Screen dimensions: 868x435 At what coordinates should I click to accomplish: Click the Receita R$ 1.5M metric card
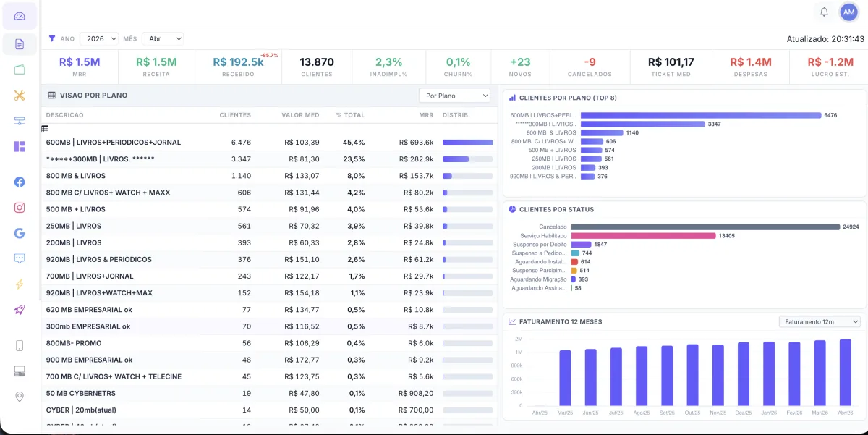point(157,67)
